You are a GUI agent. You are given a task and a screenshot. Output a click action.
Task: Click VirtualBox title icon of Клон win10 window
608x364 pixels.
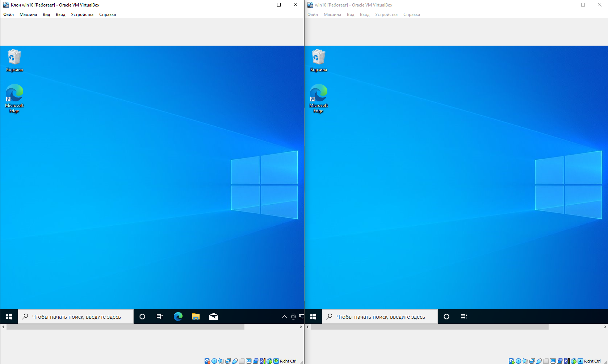click(6, 5)
